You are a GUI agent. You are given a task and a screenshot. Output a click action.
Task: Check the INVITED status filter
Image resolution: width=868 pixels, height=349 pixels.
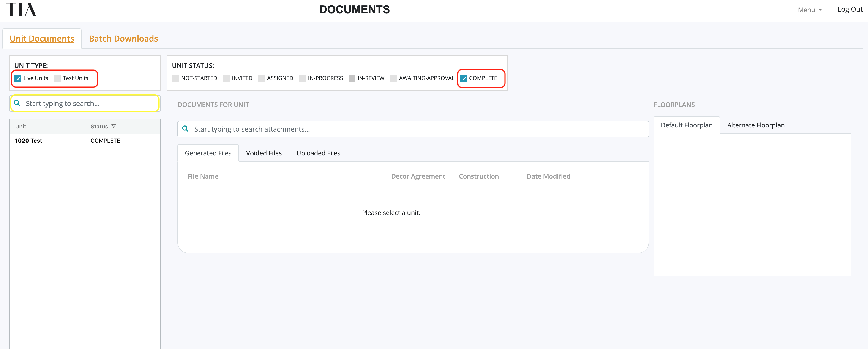[x=227, y=78]
